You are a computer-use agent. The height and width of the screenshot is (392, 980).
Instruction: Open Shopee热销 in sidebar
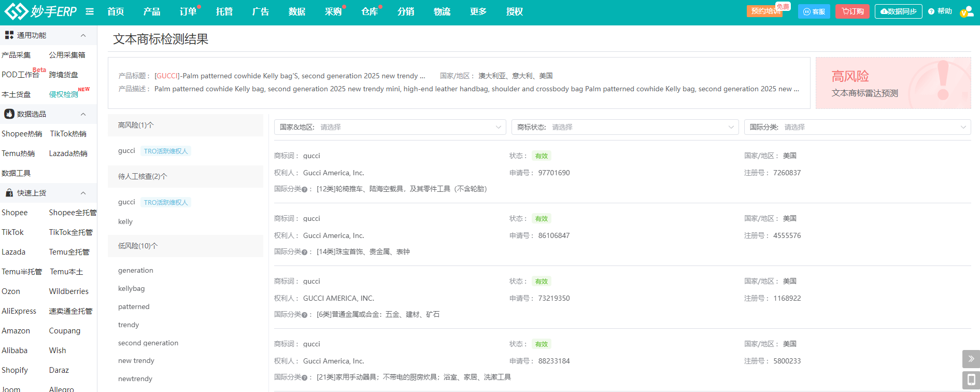click(22, 134)
